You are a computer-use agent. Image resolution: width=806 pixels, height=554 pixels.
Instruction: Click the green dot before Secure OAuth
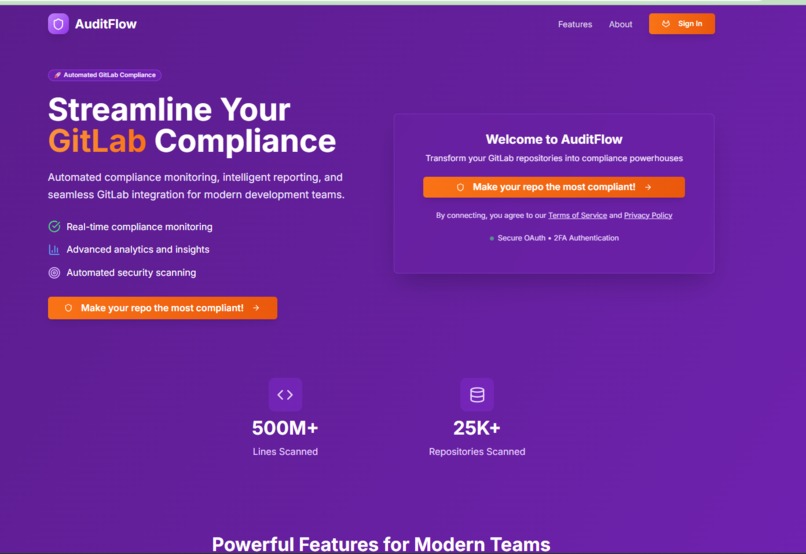click(x=492, y=238)
